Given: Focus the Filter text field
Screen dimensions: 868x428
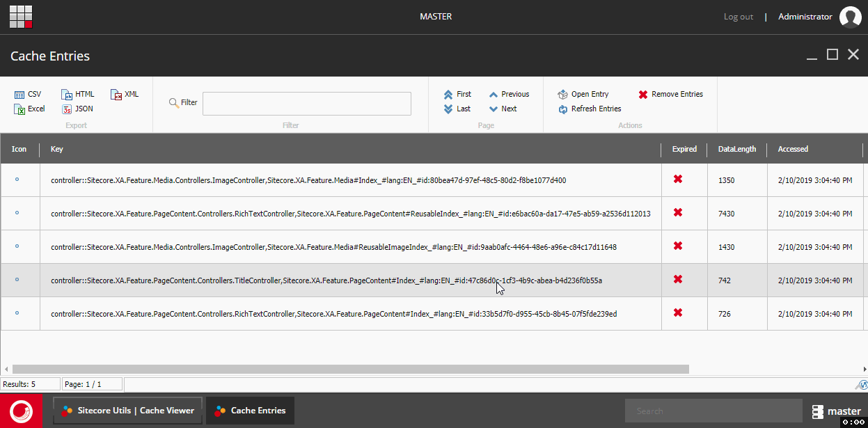Looking at the screenshot, I should pyautogui.click(x=307, y=104).
